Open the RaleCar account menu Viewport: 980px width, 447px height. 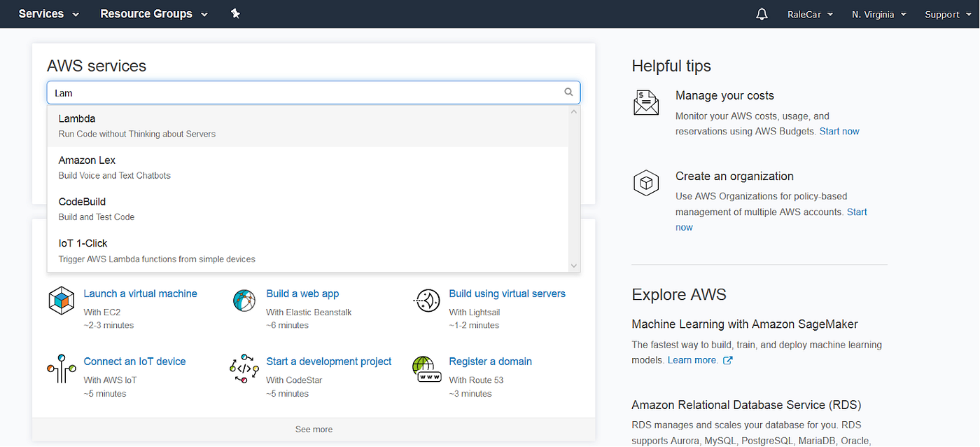click(811, 14)
